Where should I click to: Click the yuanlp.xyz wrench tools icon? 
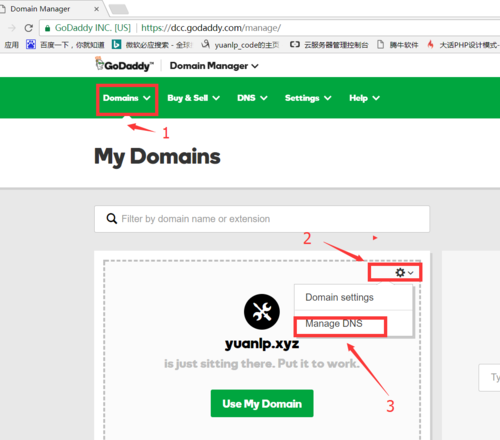point(262,312)
